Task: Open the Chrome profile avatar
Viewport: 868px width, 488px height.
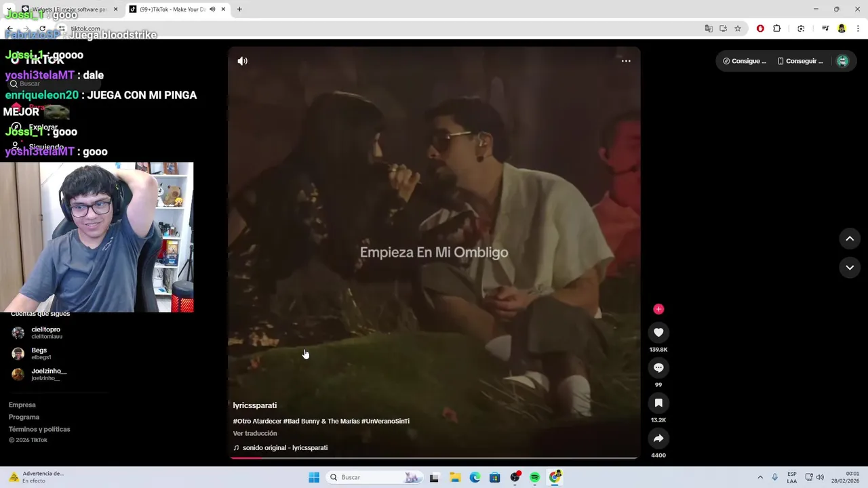Action: tap(842, 28)
